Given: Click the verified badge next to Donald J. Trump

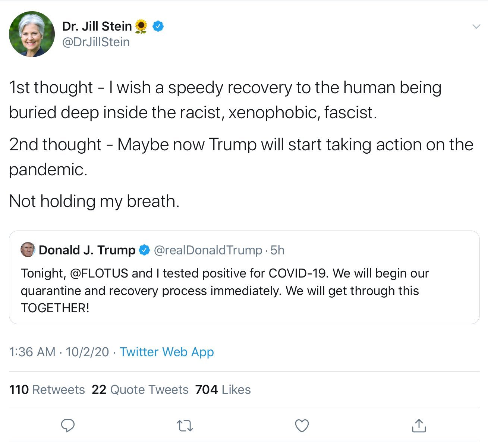Looking at the screenshot, I should 144,250.
